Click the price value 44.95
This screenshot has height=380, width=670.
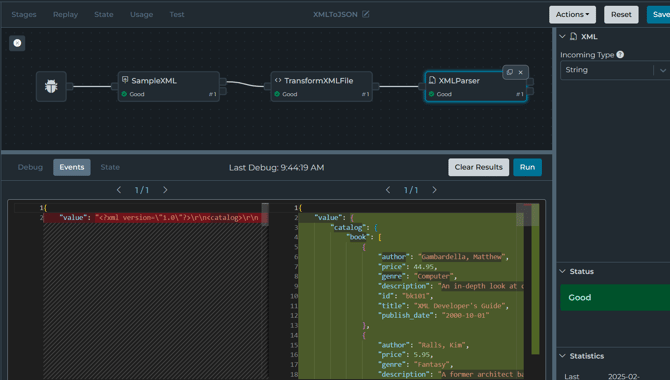tap(423, 266)
